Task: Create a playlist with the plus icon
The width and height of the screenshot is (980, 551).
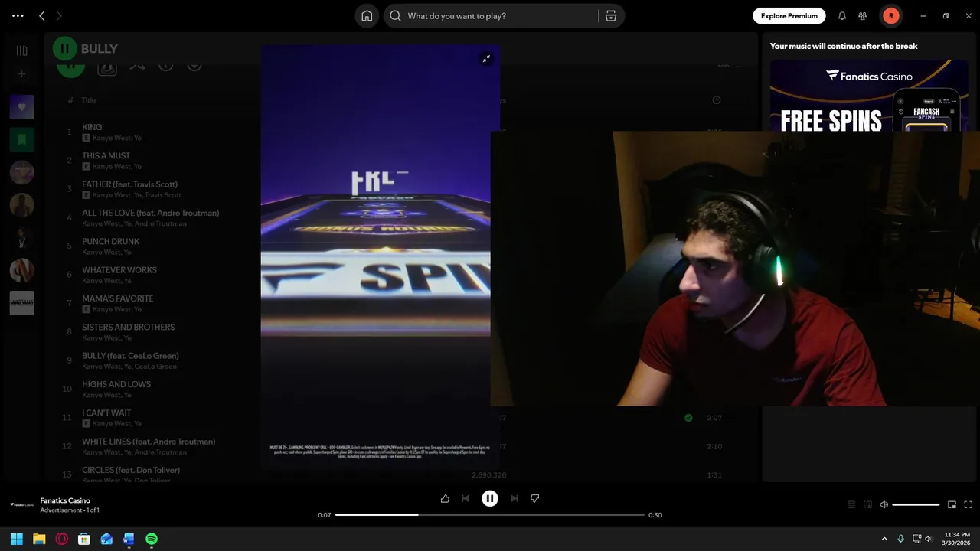Action: coord(21,74)
